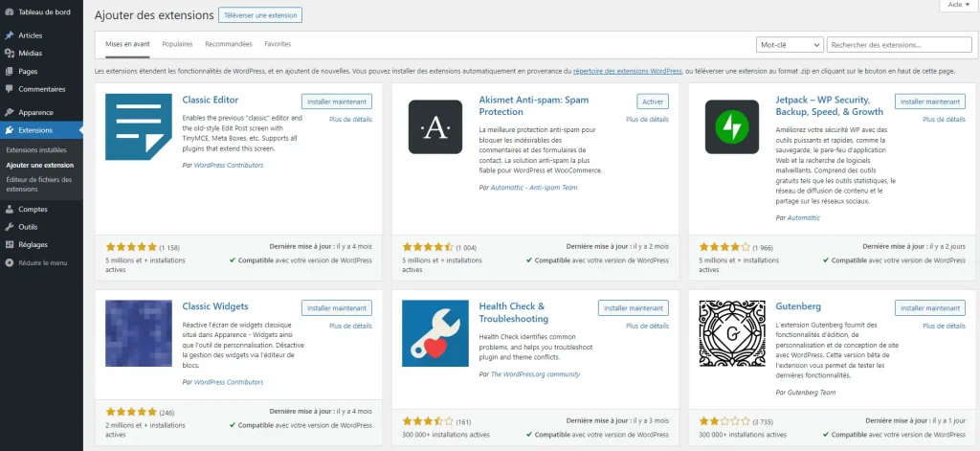Image resolution: width=980 pixels, height=451 pixels.
Task: Open Plus de détails for Classic Editor
Action: pyautogui.click(x=350, y=120)
